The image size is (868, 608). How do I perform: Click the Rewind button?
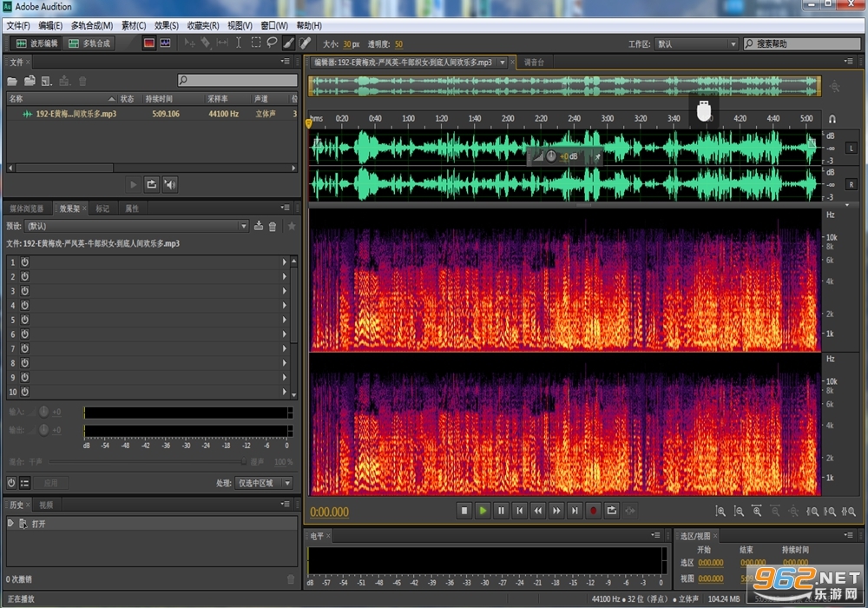tap(537, 511)
